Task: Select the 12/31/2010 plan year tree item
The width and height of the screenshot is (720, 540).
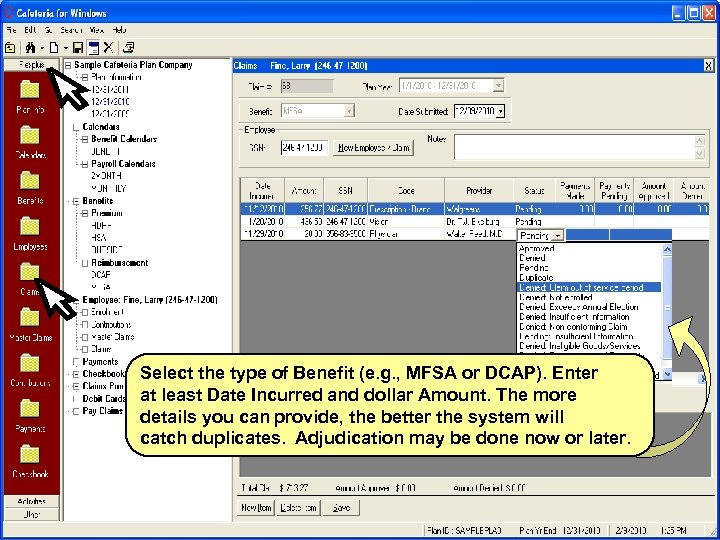Action: (110, 102)
